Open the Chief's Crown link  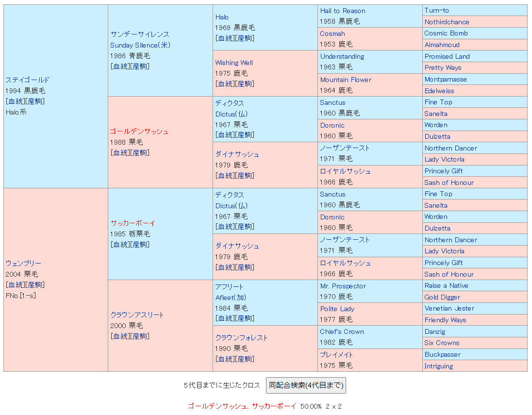coord(342,332)
